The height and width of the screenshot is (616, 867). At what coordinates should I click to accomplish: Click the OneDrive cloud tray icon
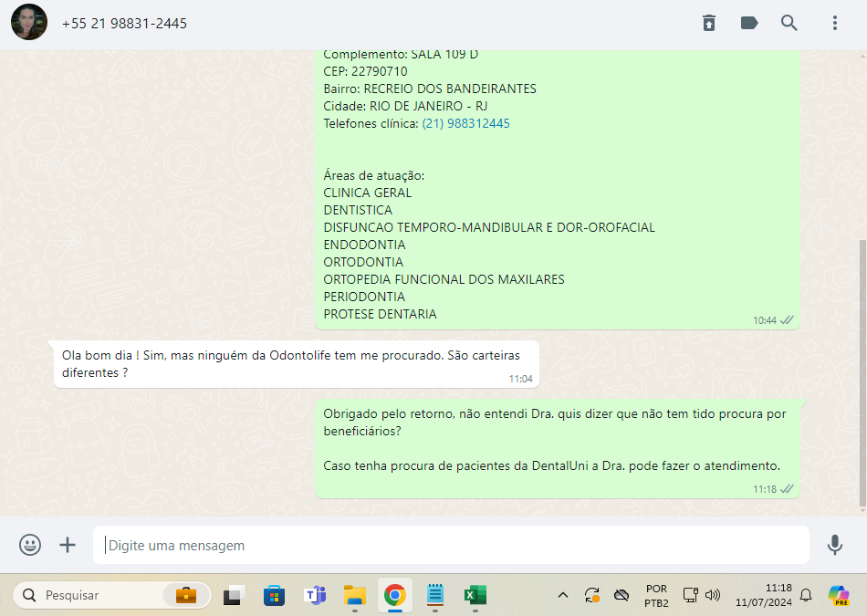622,595
